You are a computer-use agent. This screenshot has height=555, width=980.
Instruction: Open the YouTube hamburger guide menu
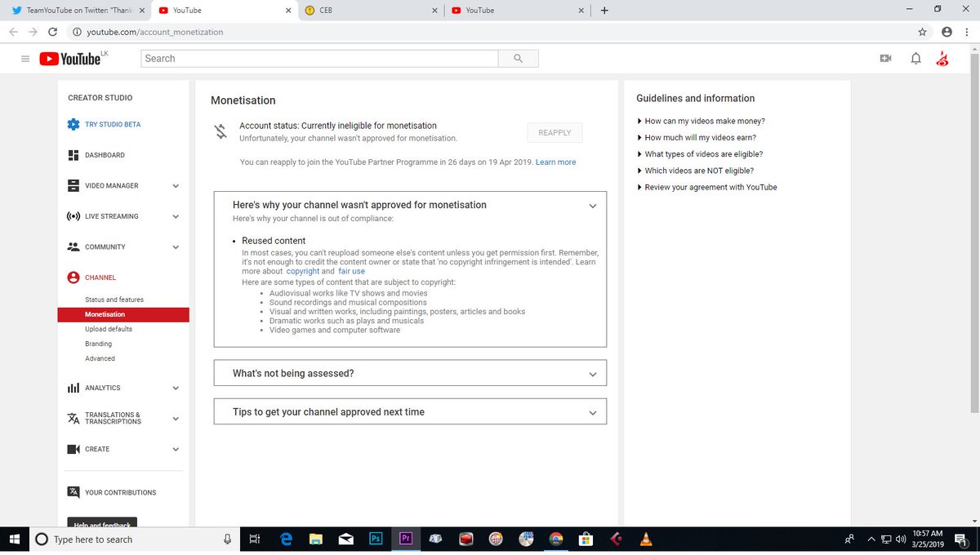(25, 59)
